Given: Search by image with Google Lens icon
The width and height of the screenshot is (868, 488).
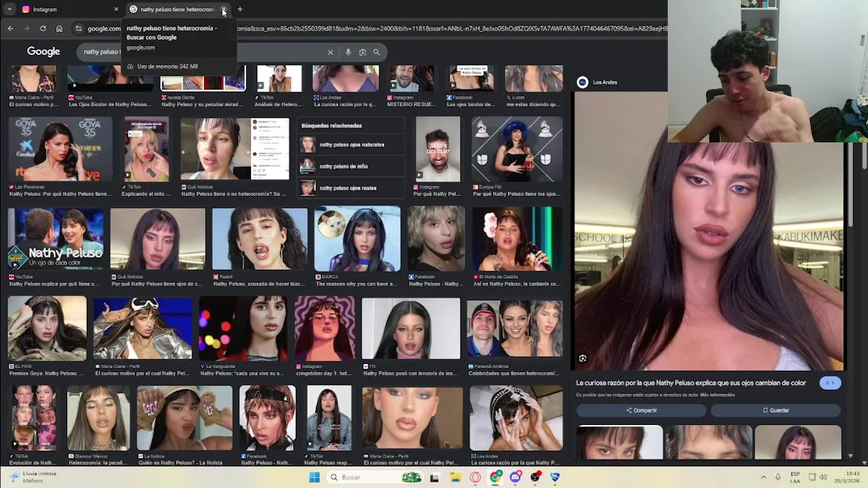Looking at the screenshot, I should tap(362, 52).
